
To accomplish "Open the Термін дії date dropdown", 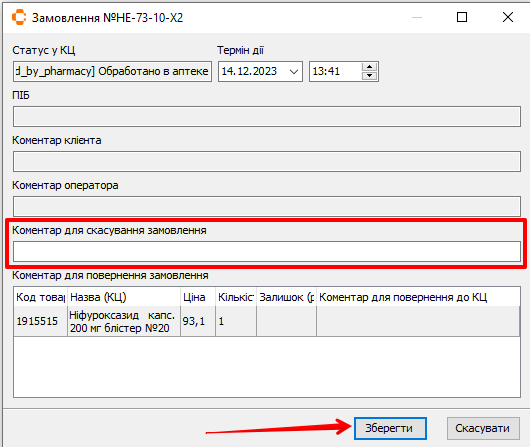I will tap(293, 72).
